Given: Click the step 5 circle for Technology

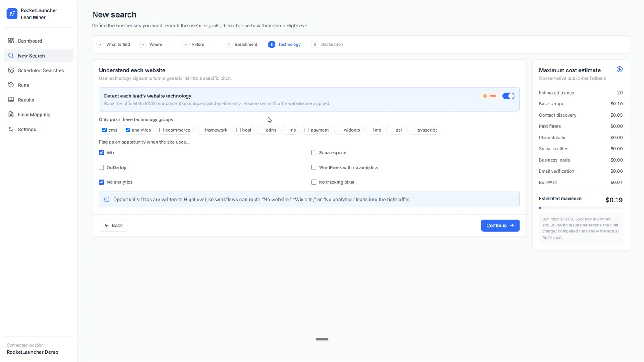Looking at the screenshot, I should [x=272, y=45].
